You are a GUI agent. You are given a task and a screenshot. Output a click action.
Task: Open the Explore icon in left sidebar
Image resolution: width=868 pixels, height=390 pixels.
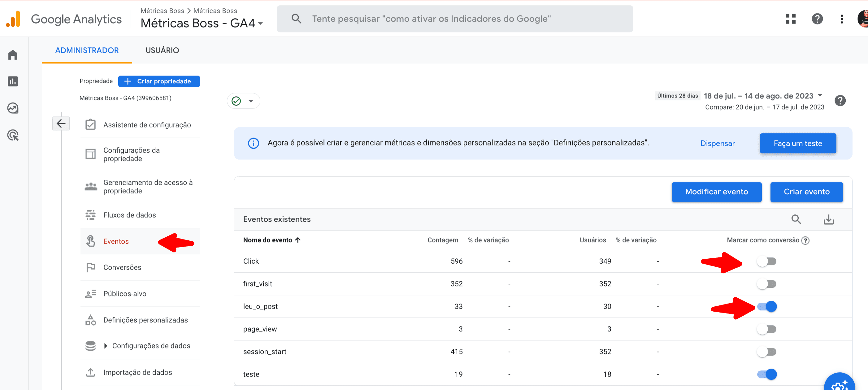pos(13,108)
